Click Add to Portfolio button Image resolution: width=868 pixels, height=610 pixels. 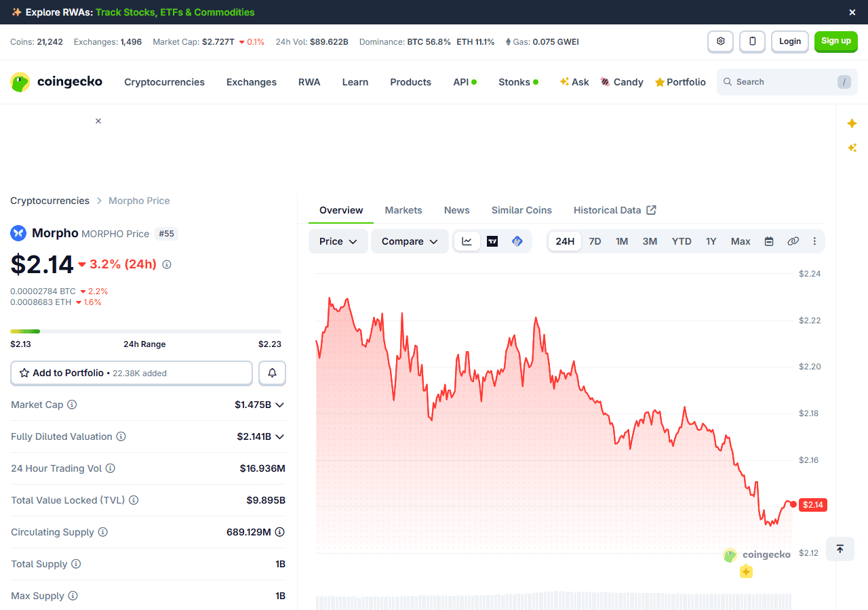(x=132, y=373)
